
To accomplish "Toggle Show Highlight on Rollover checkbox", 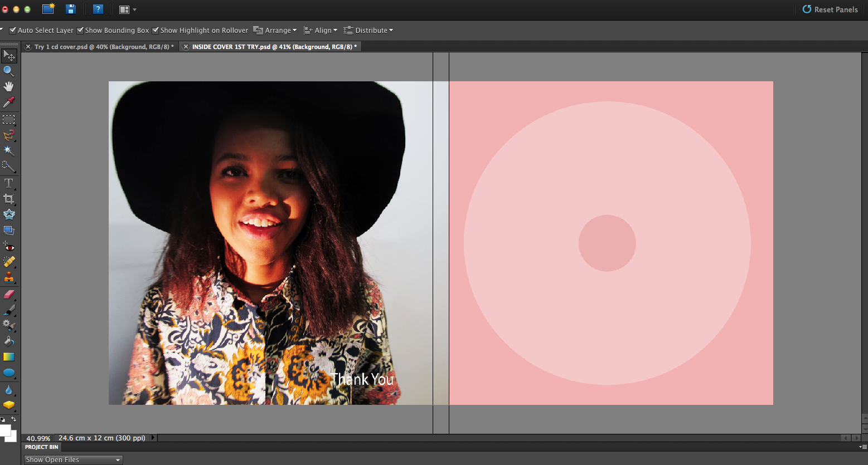I will 156,30.
